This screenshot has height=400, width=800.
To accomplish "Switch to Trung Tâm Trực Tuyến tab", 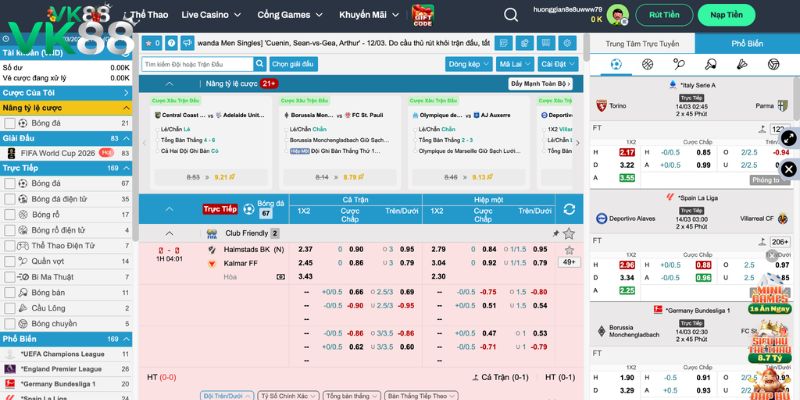I will click(642, 44).
